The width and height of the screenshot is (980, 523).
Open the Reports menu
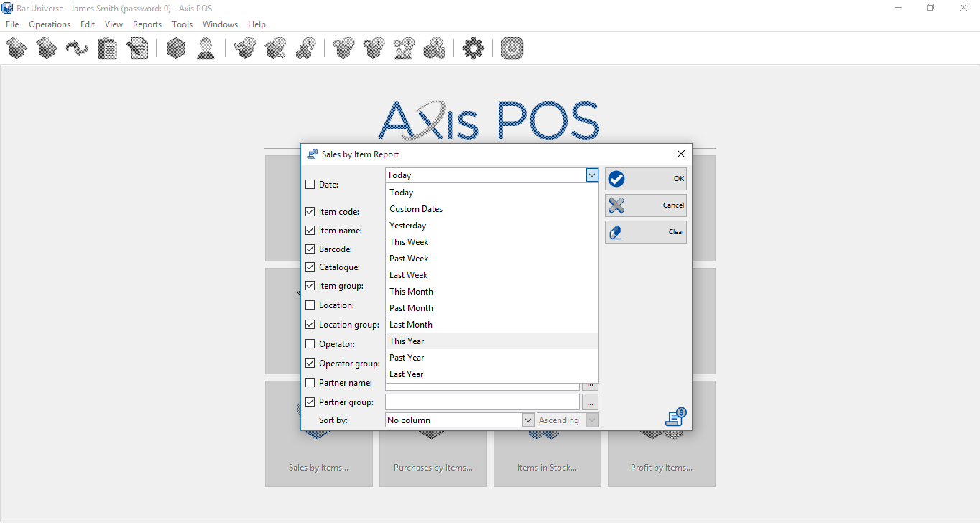147,24
